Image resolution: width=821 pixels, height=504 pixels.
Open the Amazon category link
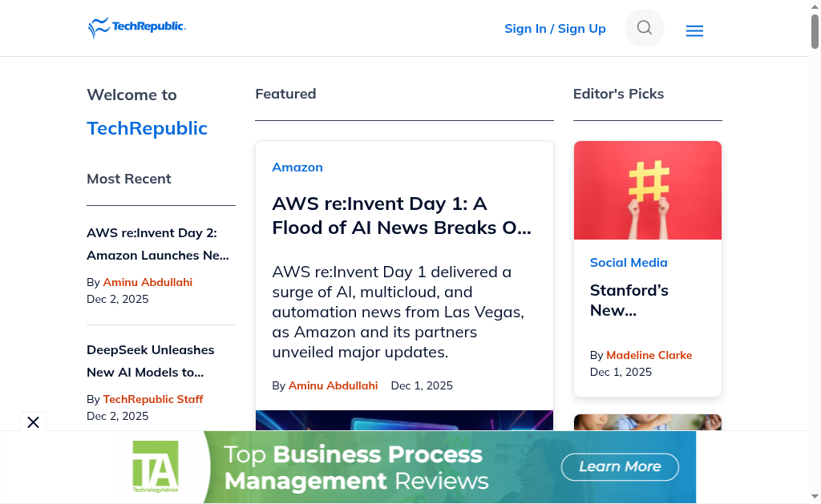tap(297, 167)
